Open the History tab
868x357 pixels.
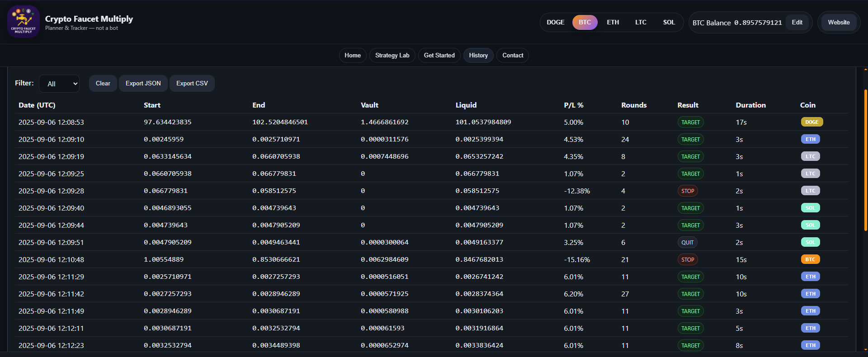pos(478,55)
